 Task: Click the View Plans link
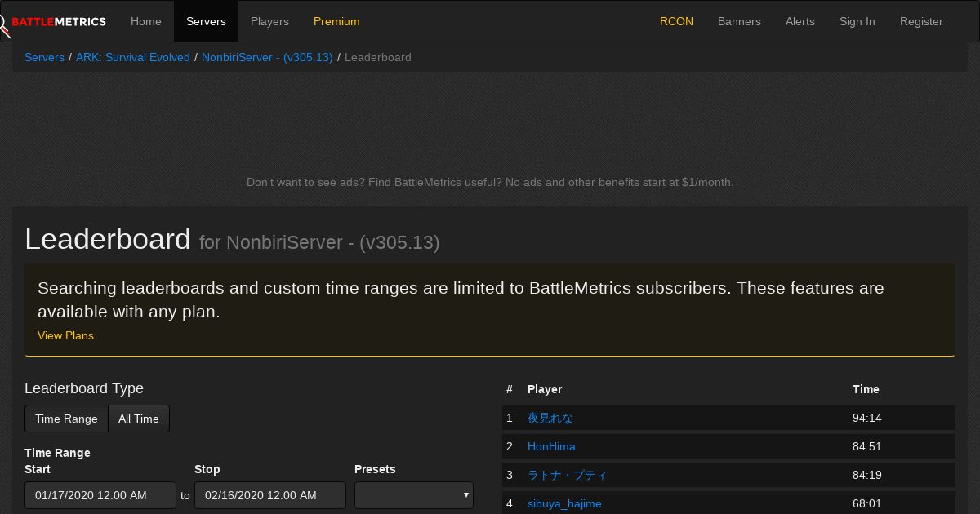(65, 335)
